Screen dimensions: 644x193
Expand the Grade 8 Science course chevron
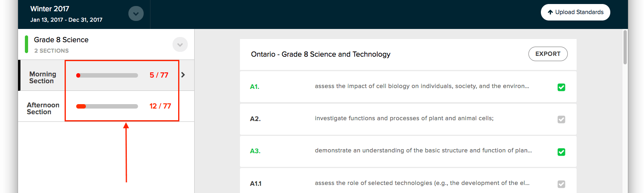[180, 45]
